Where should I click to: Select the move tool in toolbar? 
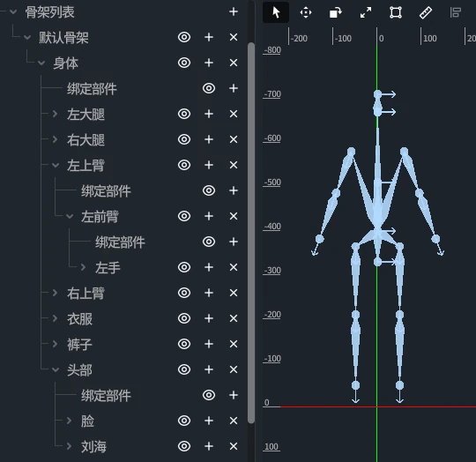coord(306,12)
